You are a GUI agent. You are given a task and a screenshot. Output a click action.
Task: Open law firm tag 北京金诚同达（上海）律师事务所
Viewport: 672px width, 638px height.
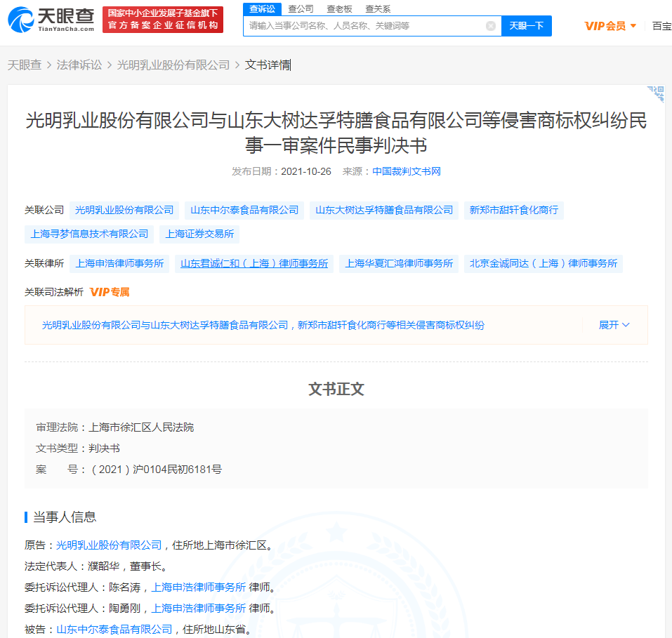543,263
